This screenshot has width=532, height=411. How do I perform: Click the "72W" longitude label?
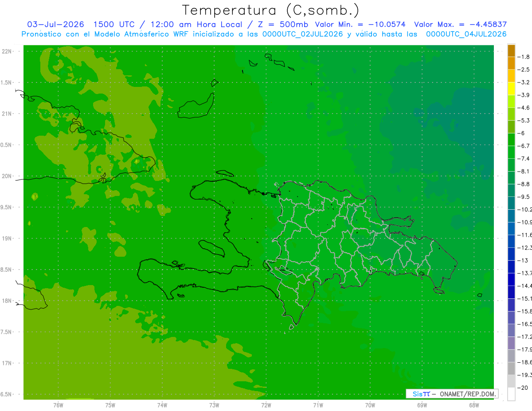266,405
